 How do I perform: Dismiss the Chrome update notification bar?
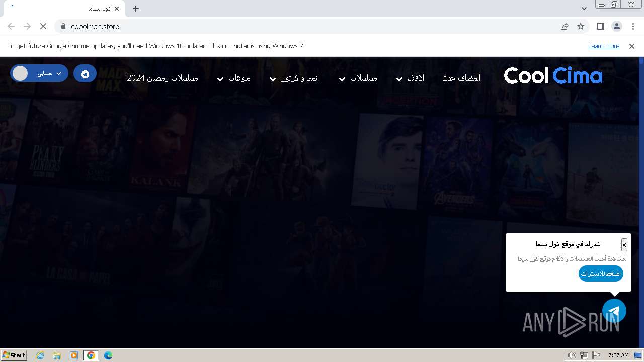coord(632,46)
